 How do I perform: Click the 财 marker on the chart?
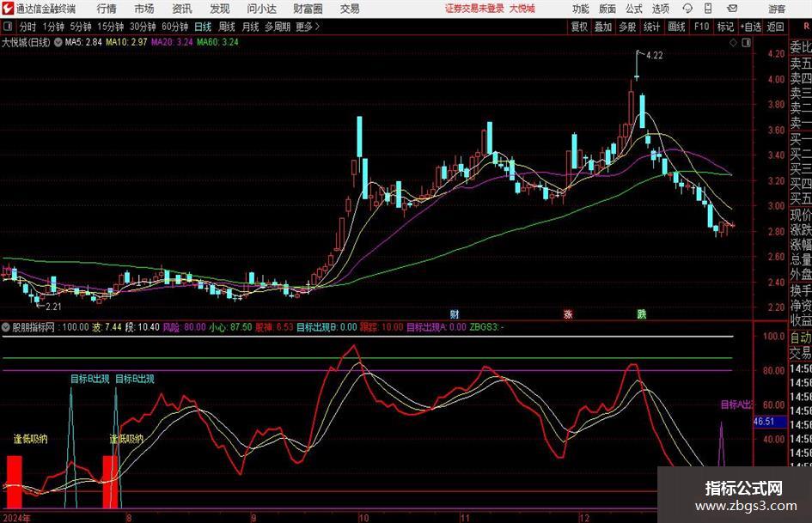[455, 313]
